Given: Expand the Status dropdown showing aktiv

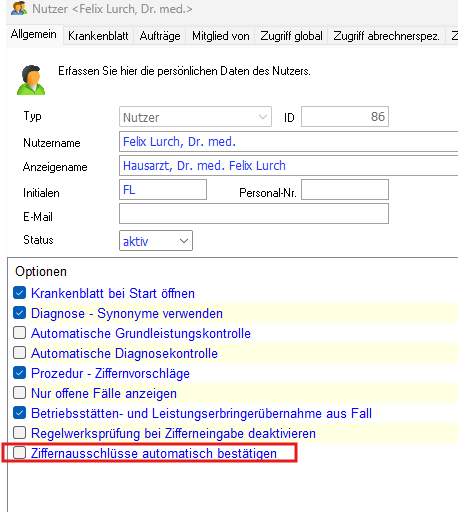Looking at the screenshot, I should tap(156, 241).
